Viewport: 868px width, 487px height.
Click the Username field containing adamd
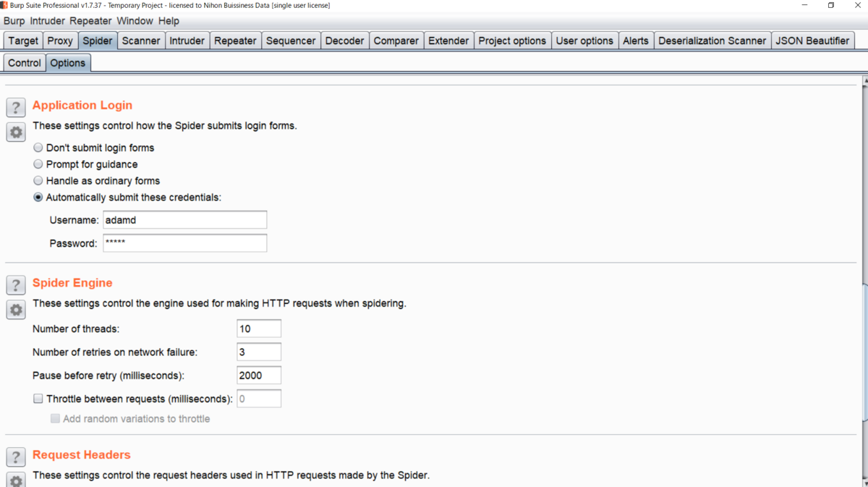coord(185,219)
